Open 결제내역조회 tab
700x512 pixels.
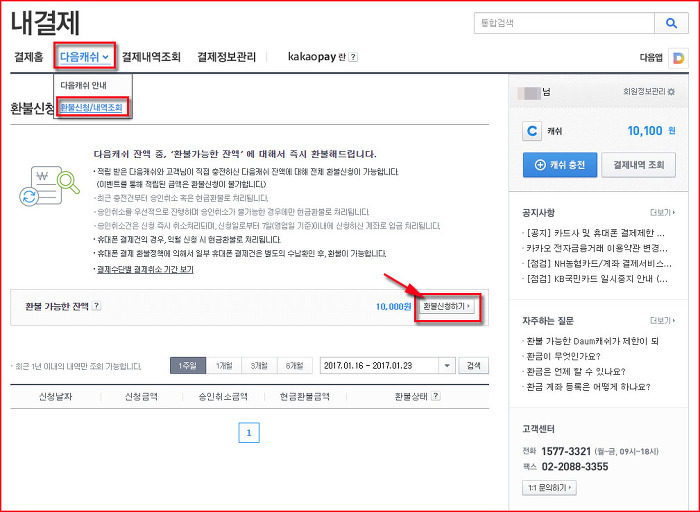coord(151,57)
